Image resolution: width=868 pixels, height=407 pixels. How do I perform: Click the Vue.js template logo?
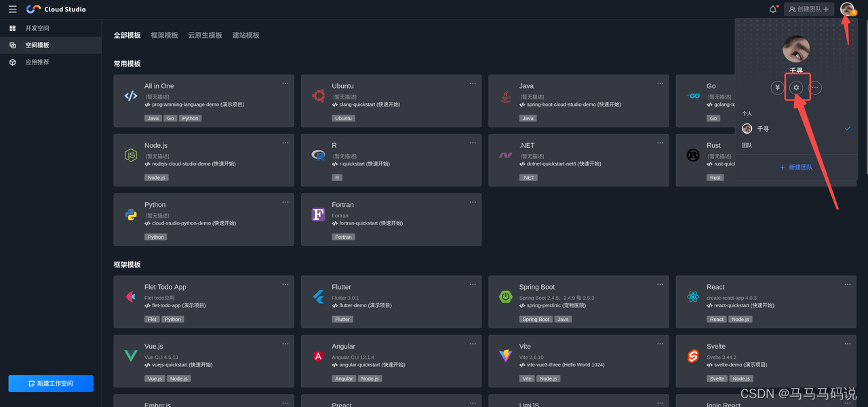(x=131, y=356)
